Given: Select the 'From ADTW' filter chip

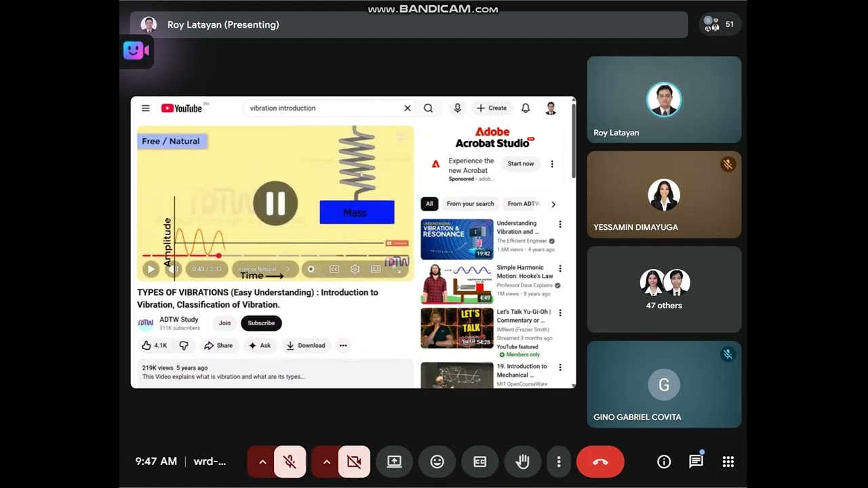Looking at the screenshot, I should click(524, 204).
